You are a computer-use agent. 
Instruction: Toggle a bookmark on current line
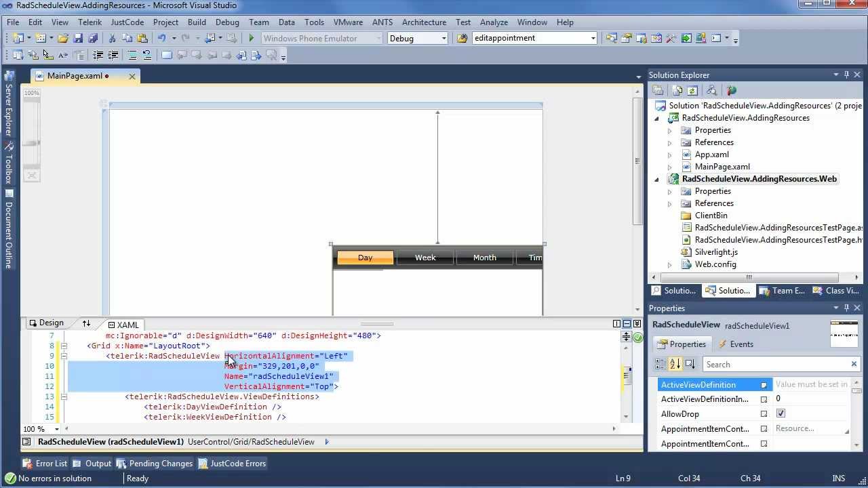(x=166, y=55)
